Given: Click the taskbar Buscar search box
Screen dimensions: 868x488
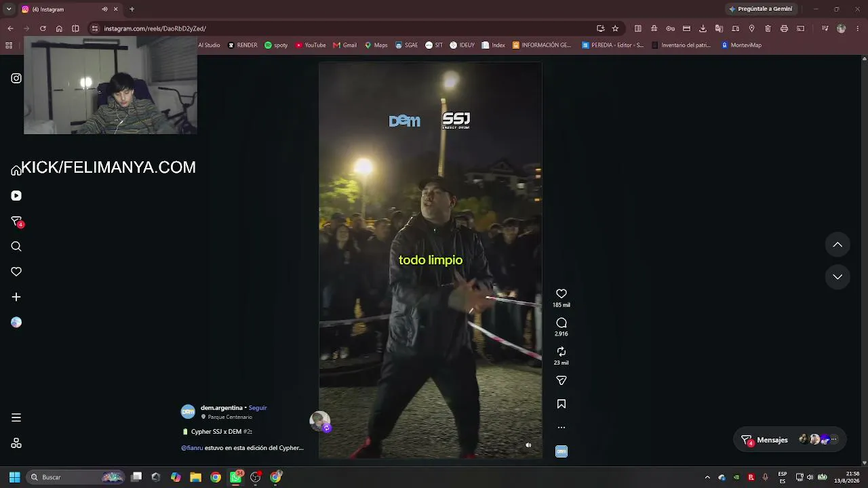Looking at the screenshot, I should click(x=77, y=477).
